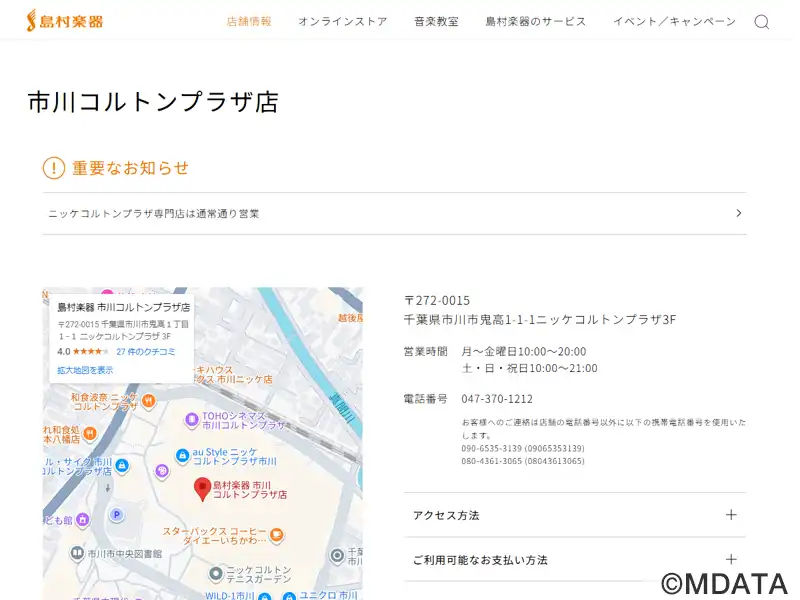The height and width of the screenshot is (600, 800).
Task: Open the 27 件のクチコミ reviews link
Action: coord(146,352)
